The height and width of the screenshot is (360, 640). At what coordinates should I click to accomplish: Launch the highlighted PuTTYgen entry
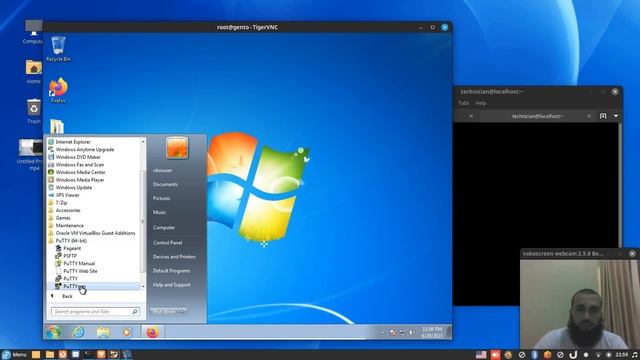pyautogui.click(x=93, y=286)
